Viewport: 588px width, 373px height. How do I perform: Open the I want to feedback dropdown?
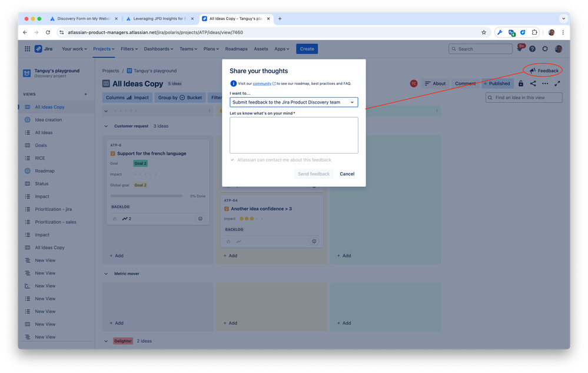294,102
